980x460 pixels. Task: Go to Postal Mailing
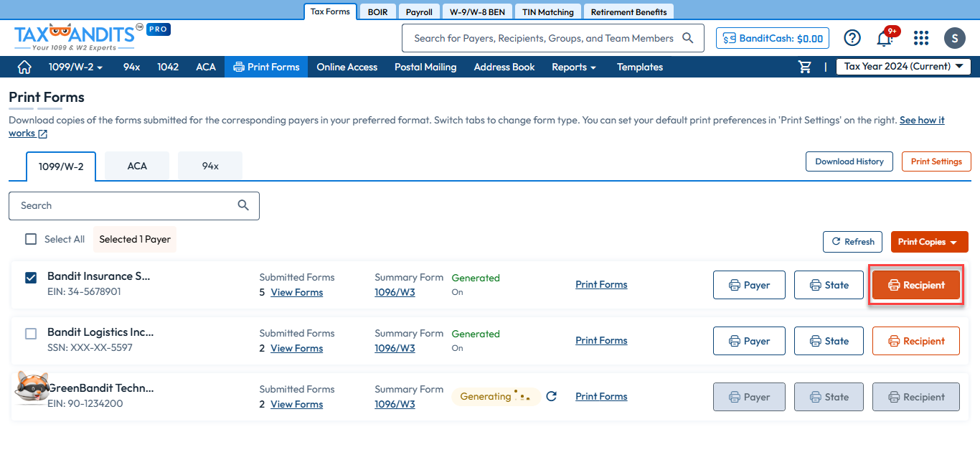425,67
